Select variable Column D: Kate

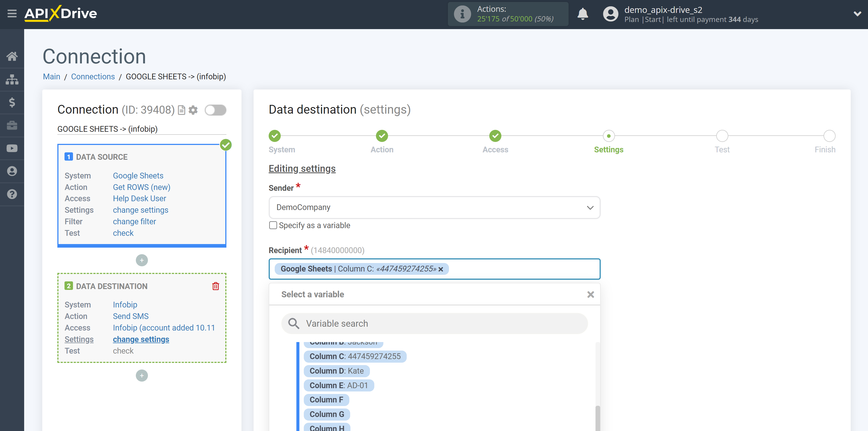point(336,371)
